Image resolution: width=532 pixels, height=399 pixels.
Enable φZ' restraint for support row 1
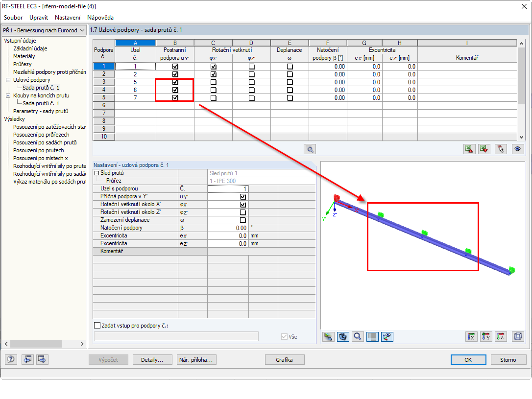click(251, 67)
